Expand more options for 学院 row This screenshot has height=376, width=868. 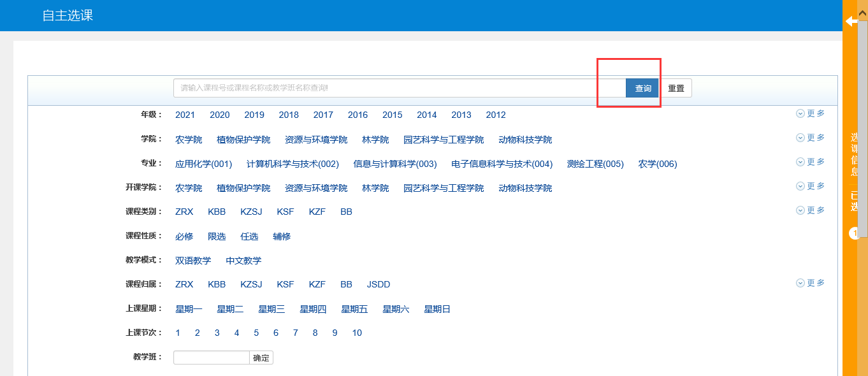click(810, 138)
